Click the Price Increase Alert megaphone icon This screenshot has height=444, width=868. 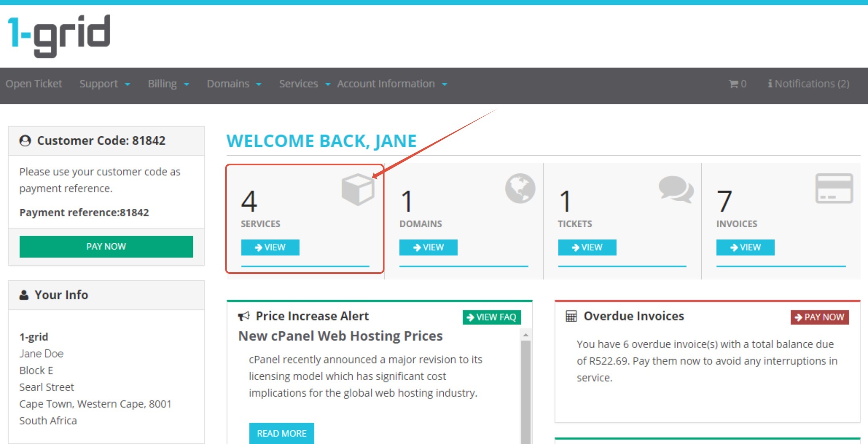pyautogui.click(x=244, y=316)
